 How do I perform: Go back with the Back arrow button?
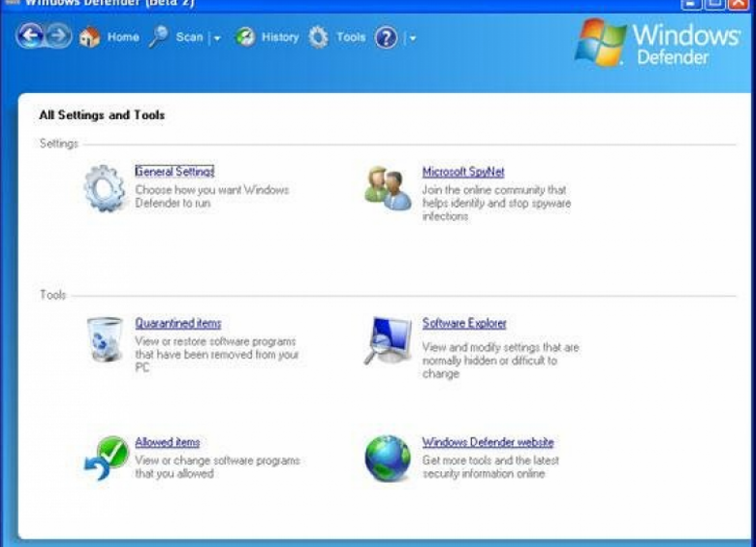click(x=30, y=36)
